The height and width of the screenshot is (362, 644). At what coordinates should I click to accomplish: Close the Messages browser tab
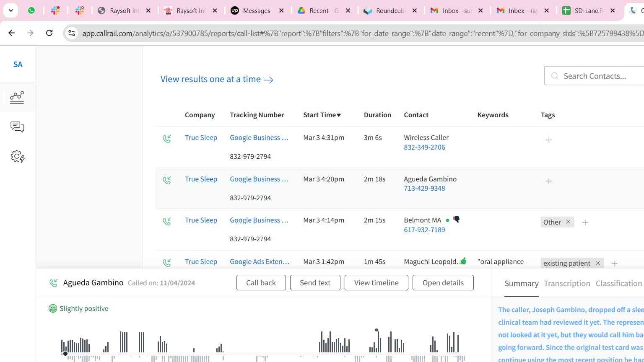[281, 10]
